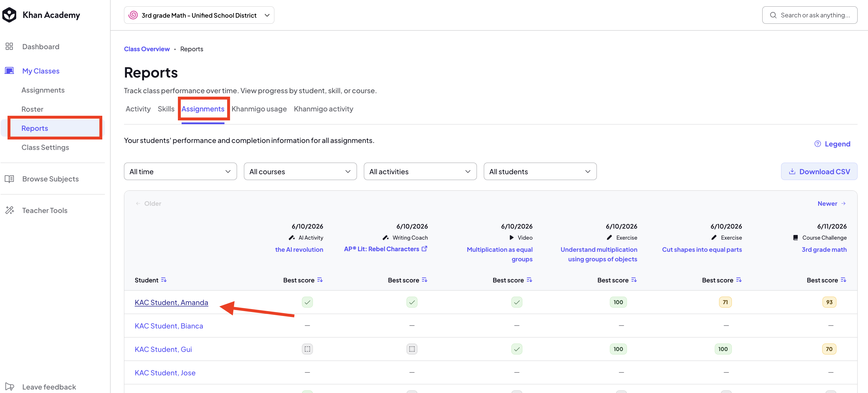
Task: Open KAC Student, Jose's report
Action: tap(165, 373)
